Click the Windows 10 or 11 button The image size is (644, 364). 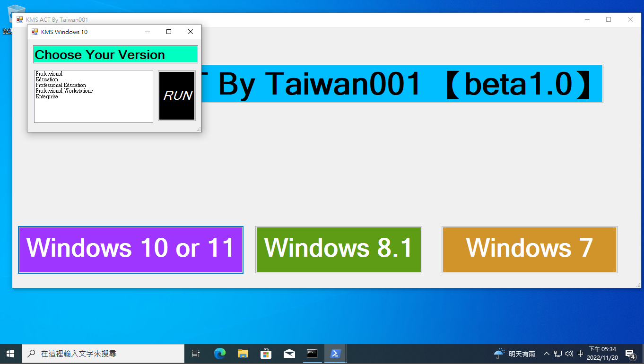pyautogui.click(x=131, y=250)
